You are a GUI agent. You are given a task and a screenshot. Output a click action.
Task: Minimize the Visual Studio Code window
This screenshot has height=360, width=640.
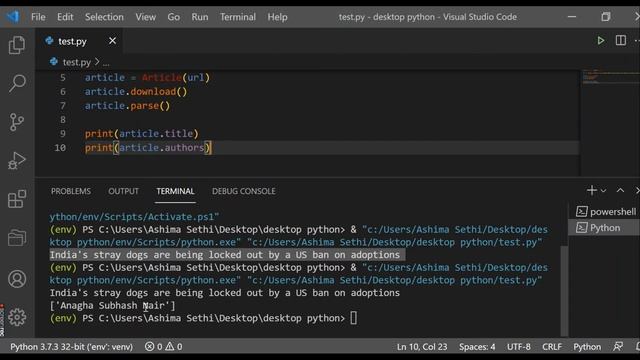pyautogui.click(x=572, y=17)
